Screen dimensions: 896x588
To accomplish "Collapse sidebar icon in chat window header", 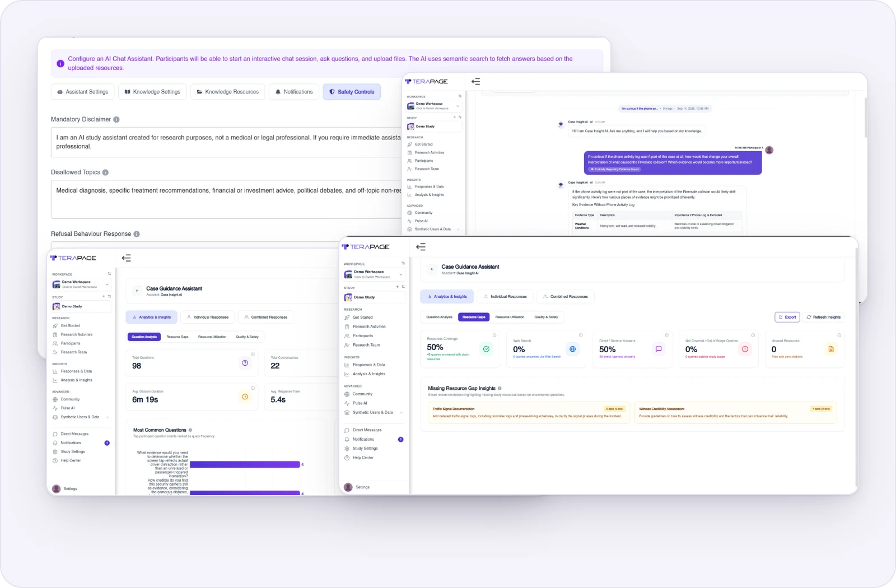I will 475,82.
